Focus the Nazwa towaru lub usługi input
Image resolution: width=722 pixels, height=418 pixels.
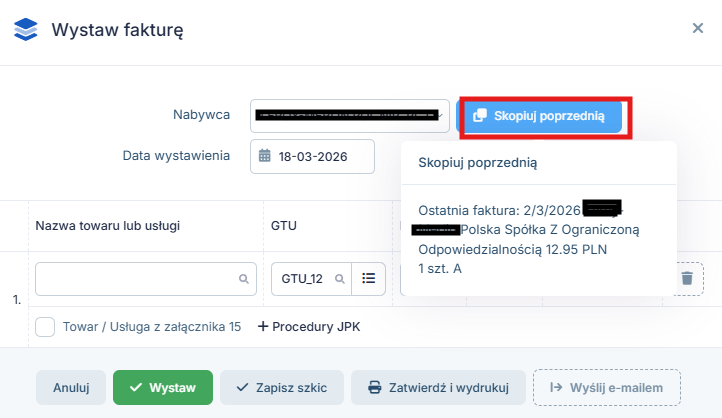[x=135, y=279]
